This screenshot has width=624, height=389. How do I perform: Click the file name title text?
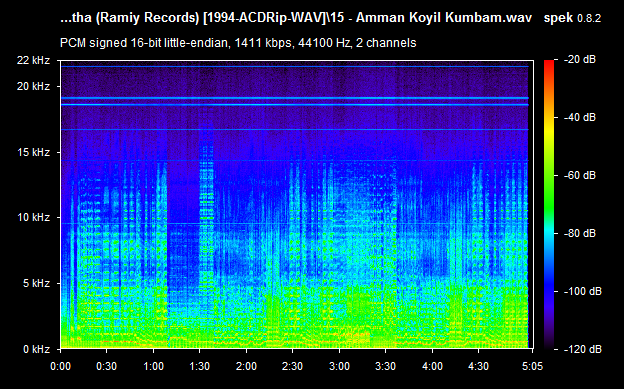tap(296, 18)
